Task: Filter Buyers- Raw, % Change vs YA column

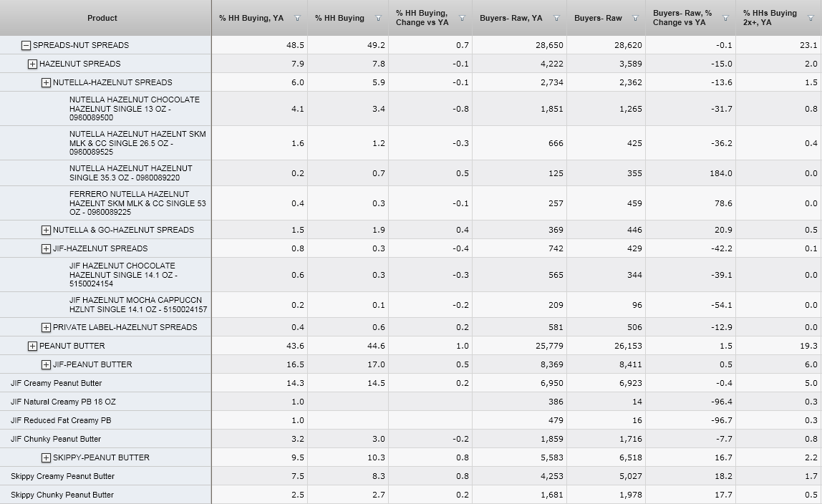Action: pyautogui.click(x=725, y=18)
